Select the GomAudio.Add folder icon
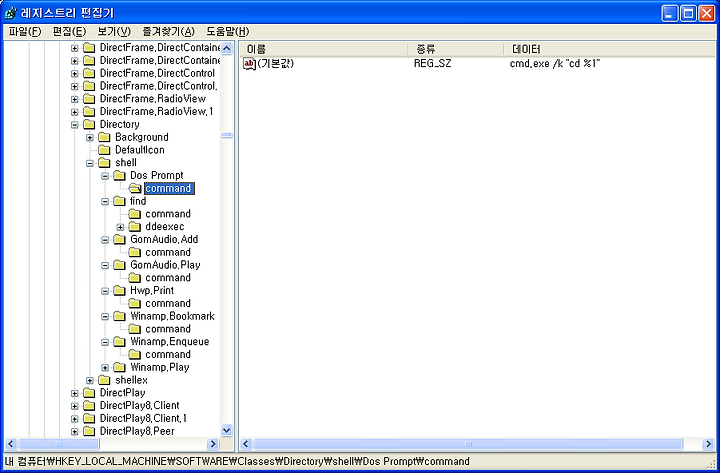This screenshot has height=473, width=720. coord(119,240)
